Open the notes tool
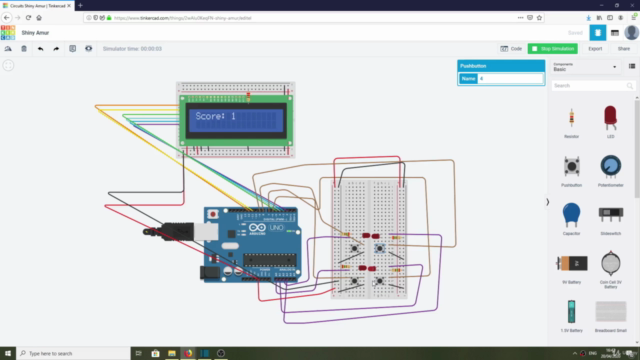This screenshot has width=640, height=360. (x=72, y=49)
